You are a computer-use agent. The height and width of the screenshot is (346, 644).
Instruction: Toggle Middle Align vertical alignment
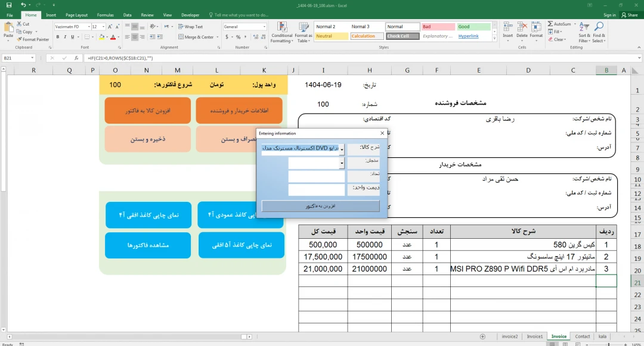[135, 27]
